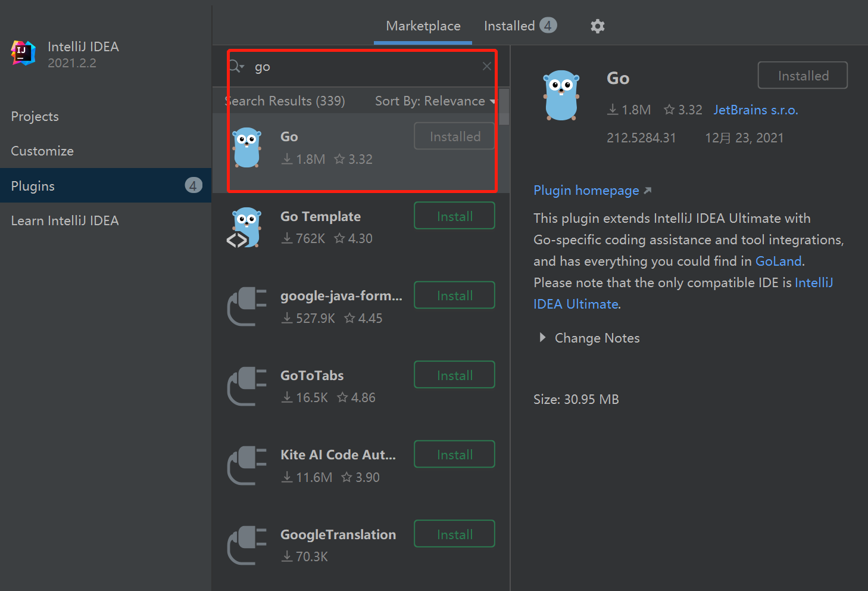Open the JetBrains s.r.o. vendor link

[755, 110]
